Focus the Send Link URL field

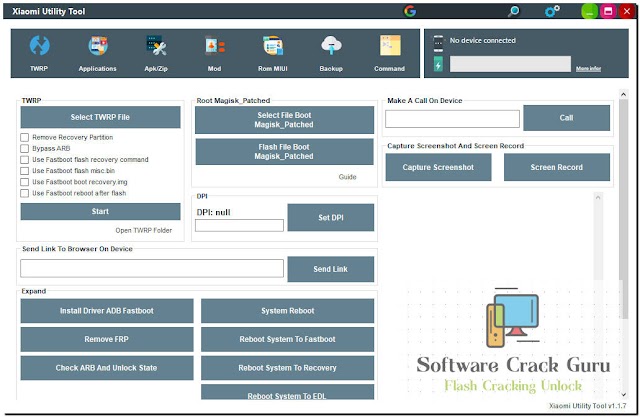(x=152, y=268)
